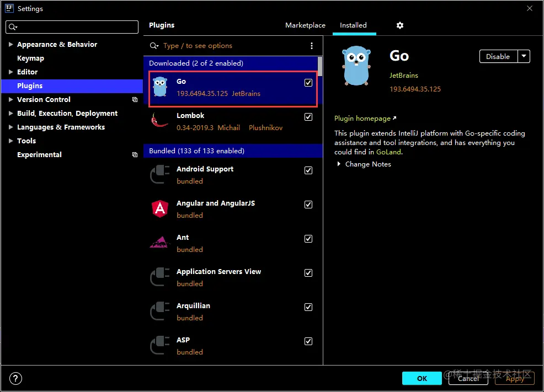Select the Application Servers View name
Screen dimensions: 544x392
pyautogui.click(x=218, y=271)
